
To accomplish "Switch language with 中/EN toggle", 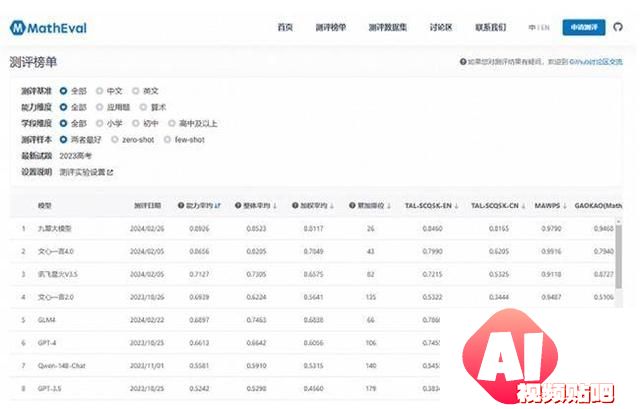I will pyautogui.click(x=539, y=27).
